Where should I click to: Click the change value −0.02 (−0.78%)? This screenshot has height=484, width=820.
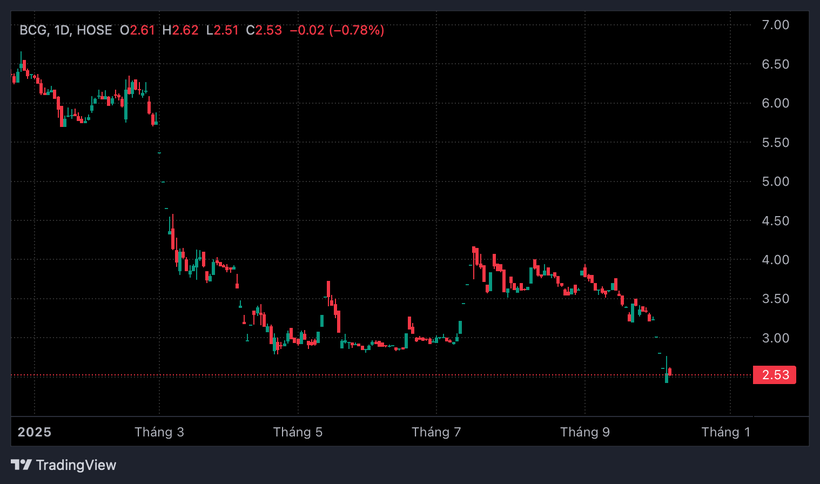tap(337, 30)
